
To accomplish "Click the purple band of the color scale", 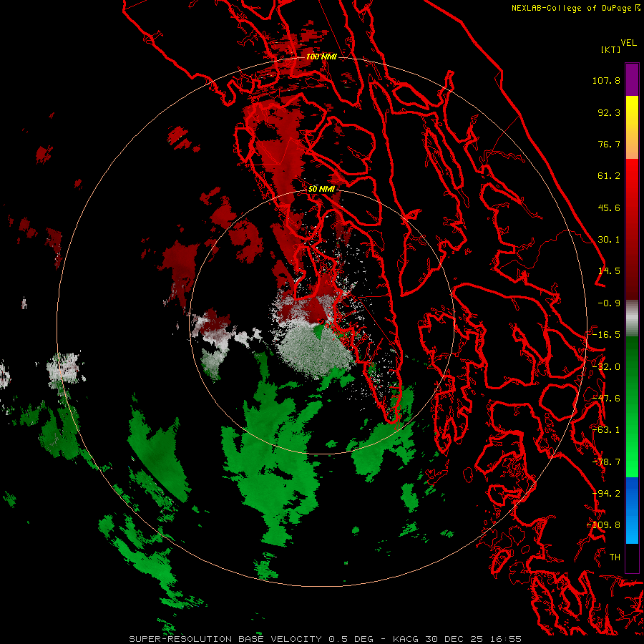I will (x=632, y=80).
